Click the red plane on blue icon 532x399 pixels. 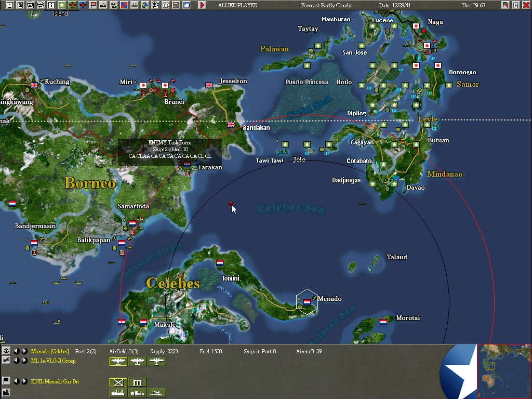83,5
